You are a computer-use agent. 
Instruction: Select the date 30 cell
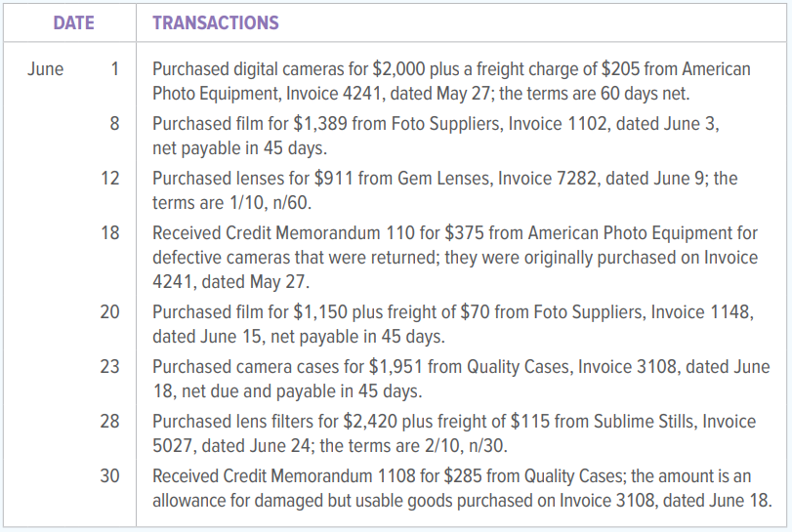(110, 476)
